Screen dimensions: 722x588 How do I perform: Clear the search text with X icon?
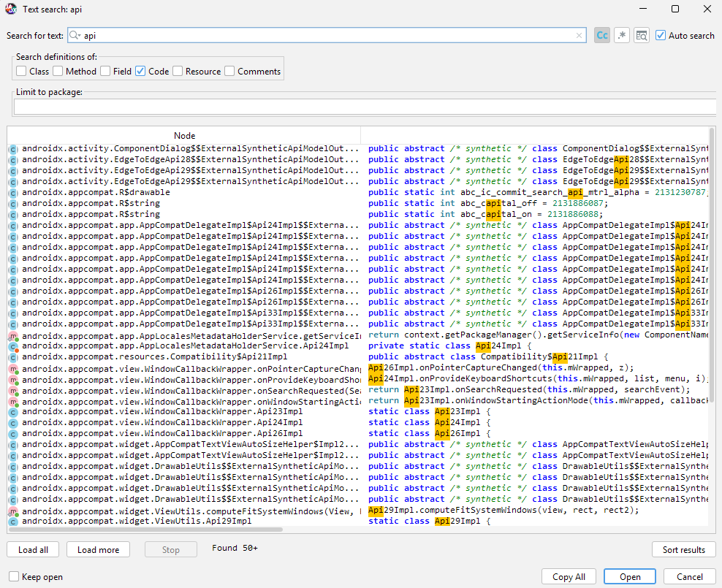pyautogui.click(x=579, y=35)
